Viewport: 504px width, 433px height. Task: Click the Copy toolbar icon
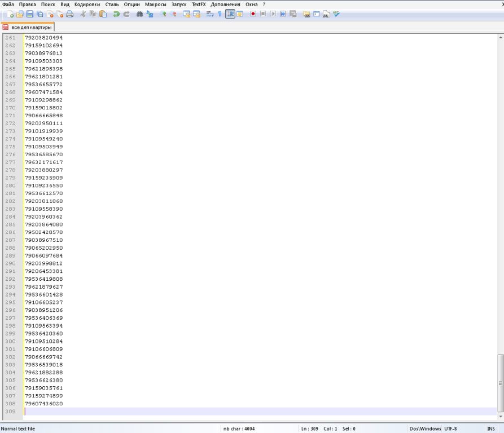93,14
